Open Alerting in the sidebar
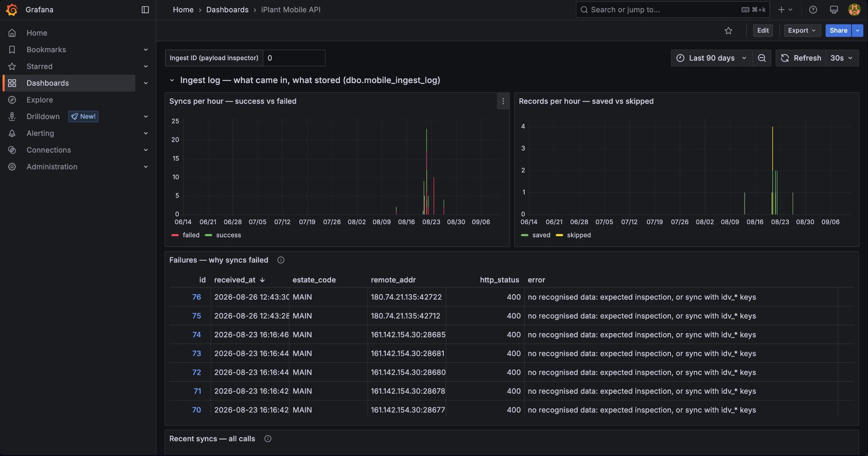868x456 pixels. [x=40, y=133]
